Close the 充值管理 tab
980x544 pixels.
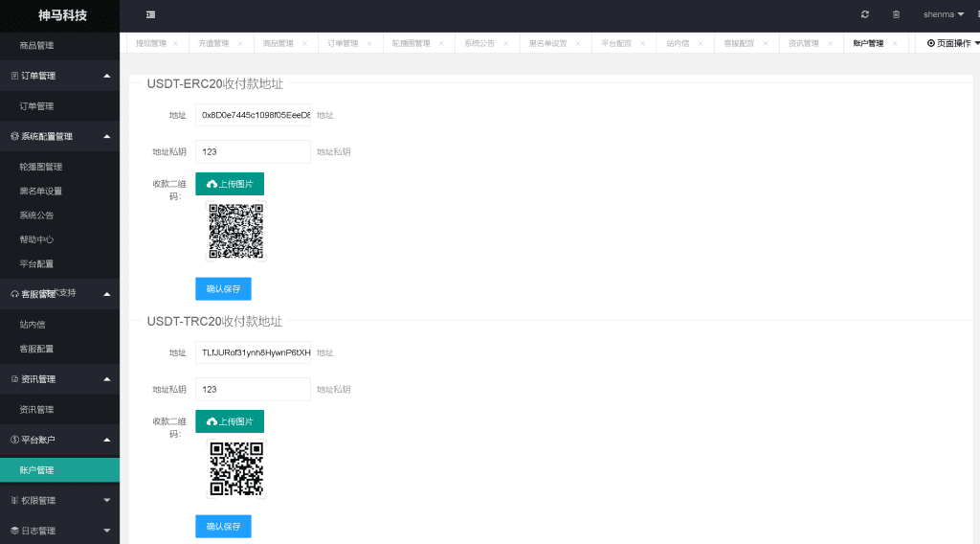(240, 43)
